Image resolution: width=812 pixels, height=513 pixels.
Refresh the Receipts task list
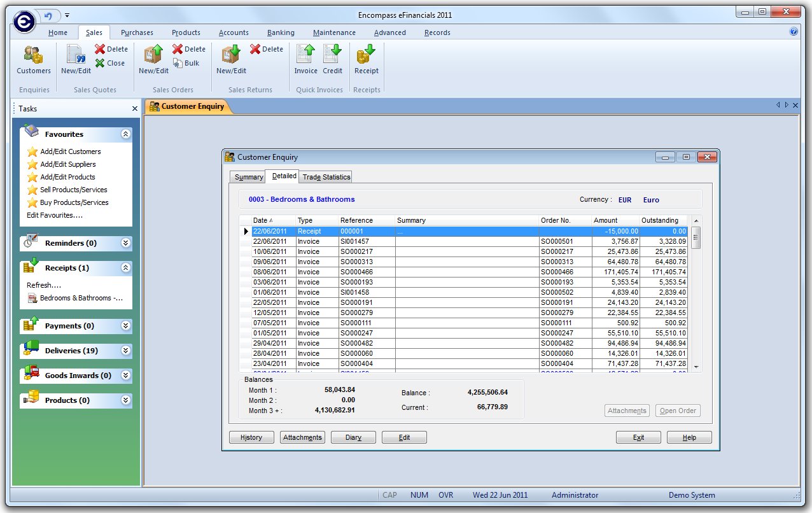(44, 285)
